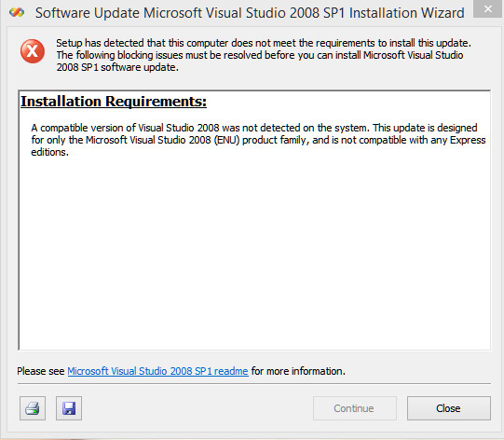Click the word 'editions.' in requirements
The height and width of the screenshot is (440, 504).
click(49, 152)
